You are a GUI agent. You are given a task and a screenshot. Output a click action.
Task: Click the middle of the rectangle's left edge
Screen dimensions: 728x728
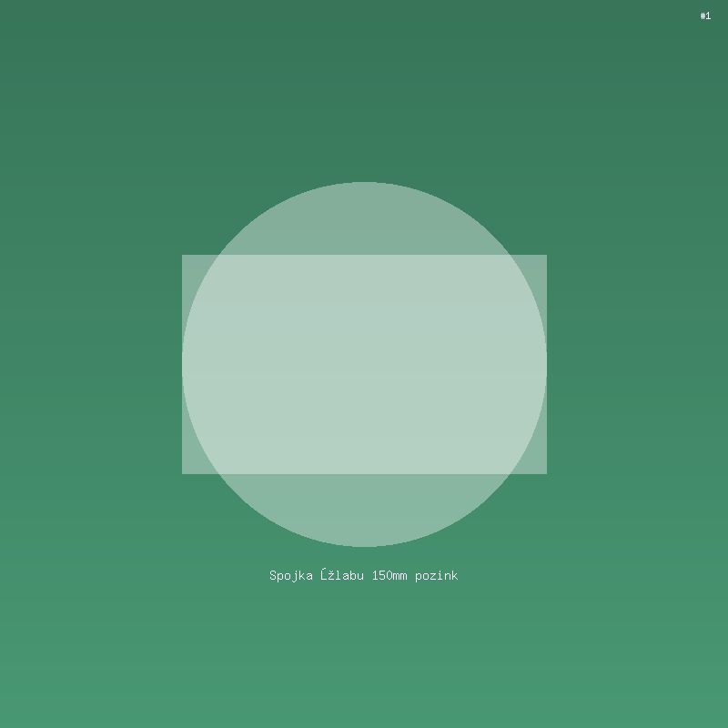pos(183,364)
